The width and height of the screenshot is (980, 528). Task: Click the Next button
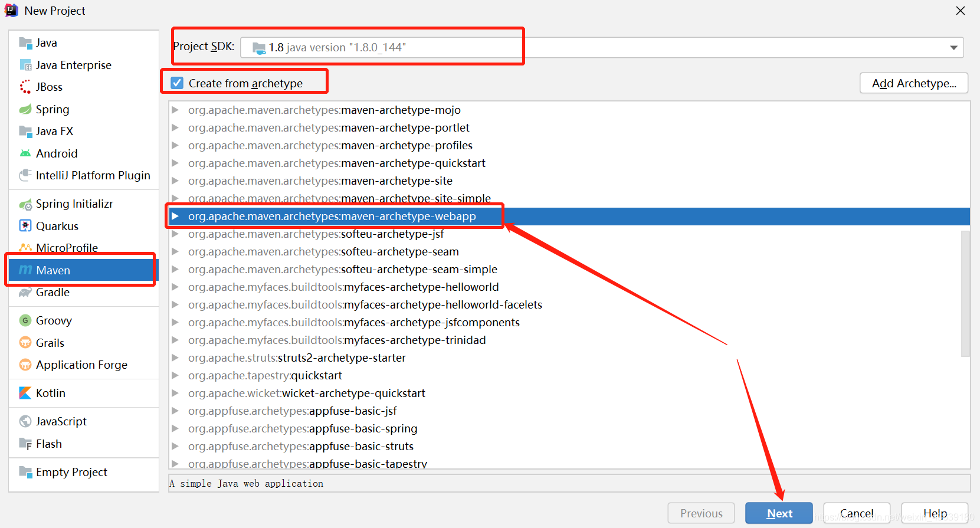click(x=779, y=513)
